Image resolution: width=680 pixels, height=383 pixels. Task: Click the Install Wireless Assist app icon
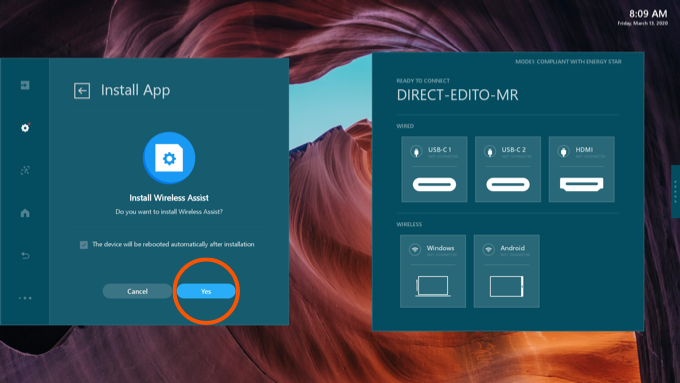[169, 158]
